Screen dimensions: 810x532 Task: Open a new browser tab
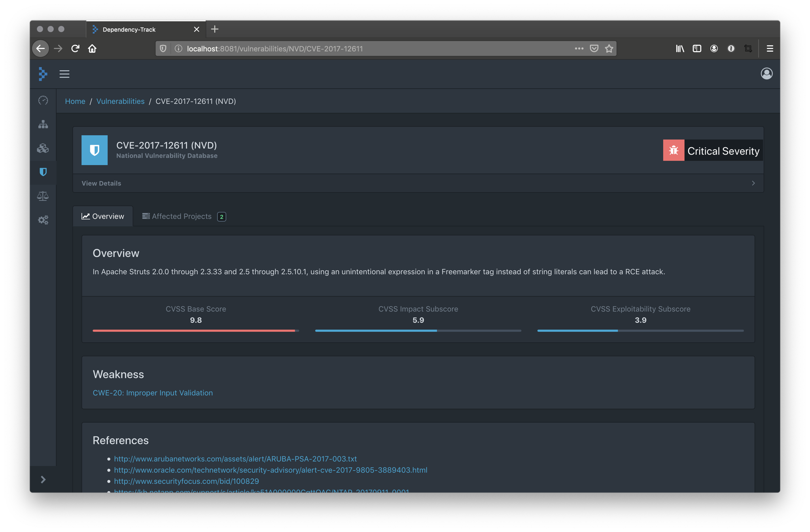[215, 29]
